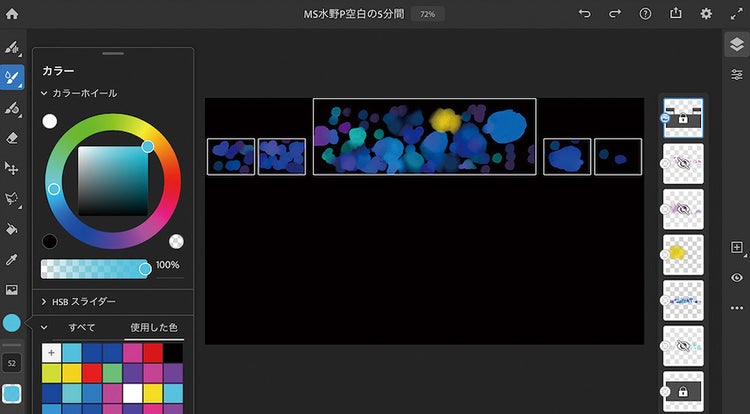Open the Place Image tool
Image resolution: width=750 pixels, height=414 pixels.
12,290
